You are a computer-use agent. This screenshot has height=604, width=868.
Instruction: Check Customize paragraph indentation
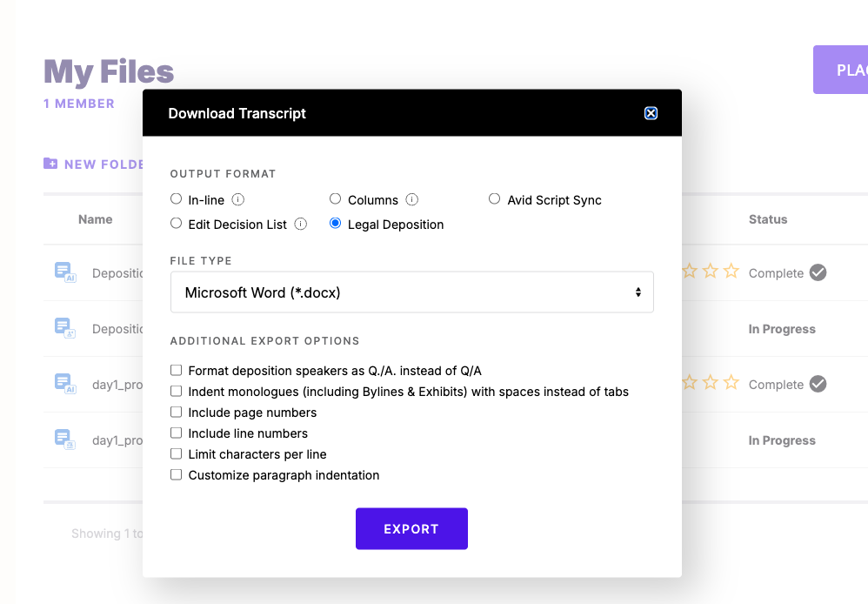click(x=176, y=475)
